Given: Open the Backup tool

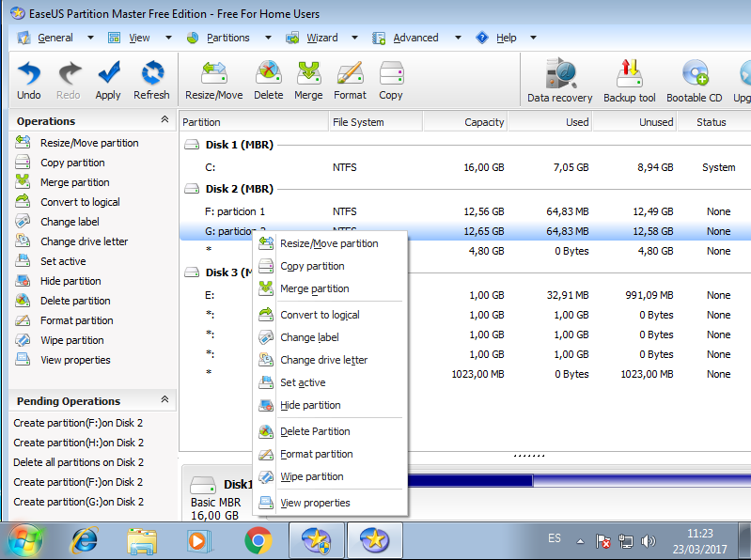Looking at the screenshot, I should pos(630,80).
